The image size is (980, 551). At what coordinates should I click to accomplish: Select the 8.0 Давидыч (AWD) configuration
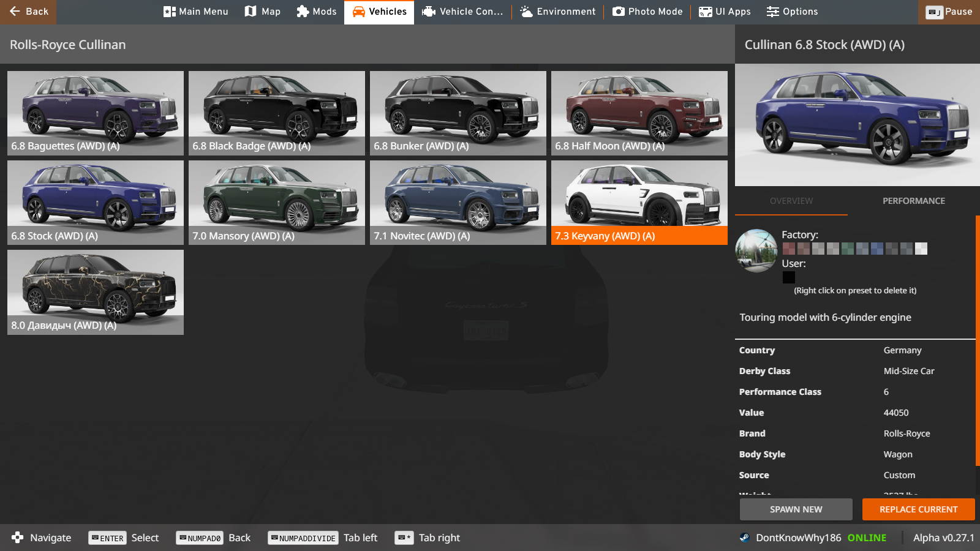[96, 292]
